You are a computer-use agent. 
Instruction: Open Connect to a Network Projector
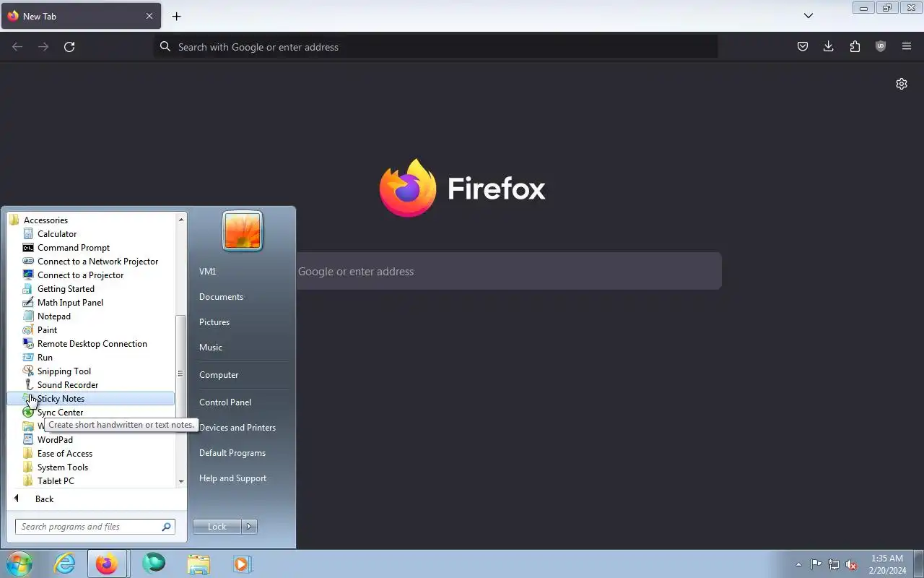97,262
